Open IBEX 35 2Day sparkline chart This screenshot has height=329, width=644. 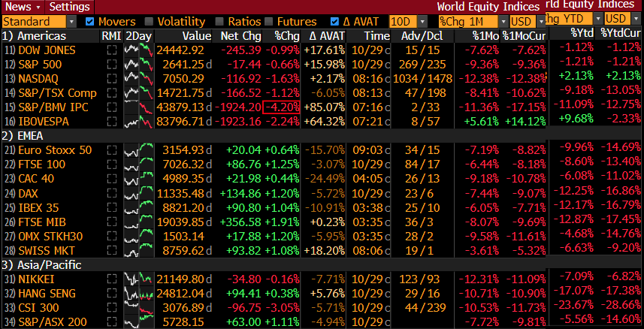pos(139,207)
